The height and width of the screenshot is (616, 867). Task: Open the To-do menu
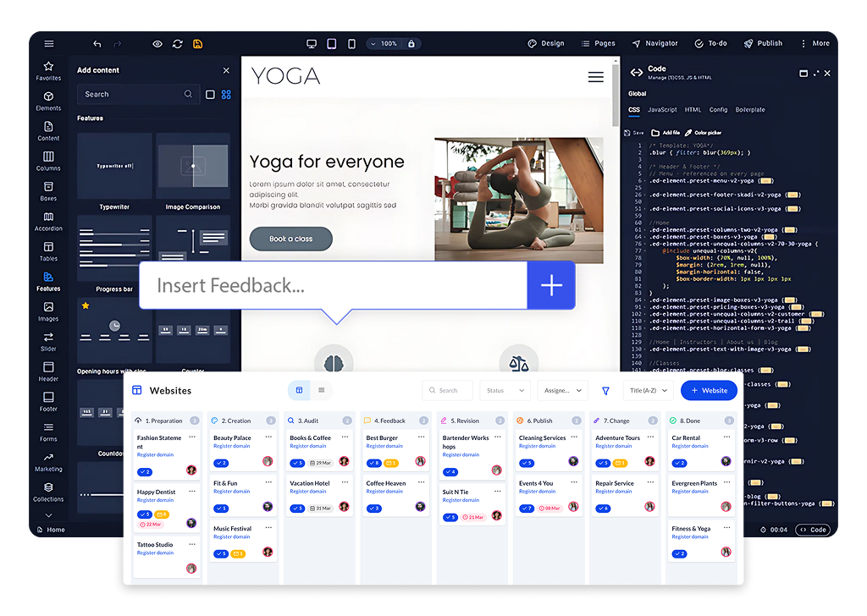711,43
